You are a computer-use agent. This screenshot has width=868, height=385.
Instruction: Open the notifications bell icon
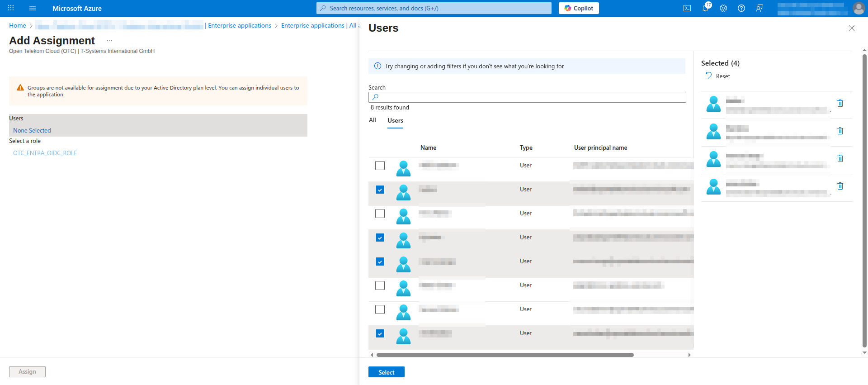coord(705,8)
